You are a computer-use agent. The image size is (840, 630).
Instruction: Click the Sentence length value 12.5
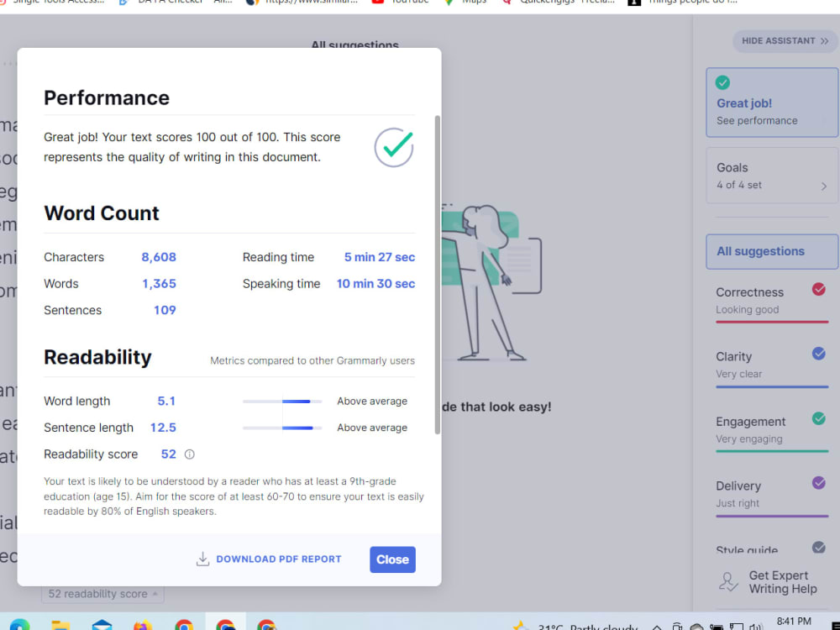click(163, 428)
